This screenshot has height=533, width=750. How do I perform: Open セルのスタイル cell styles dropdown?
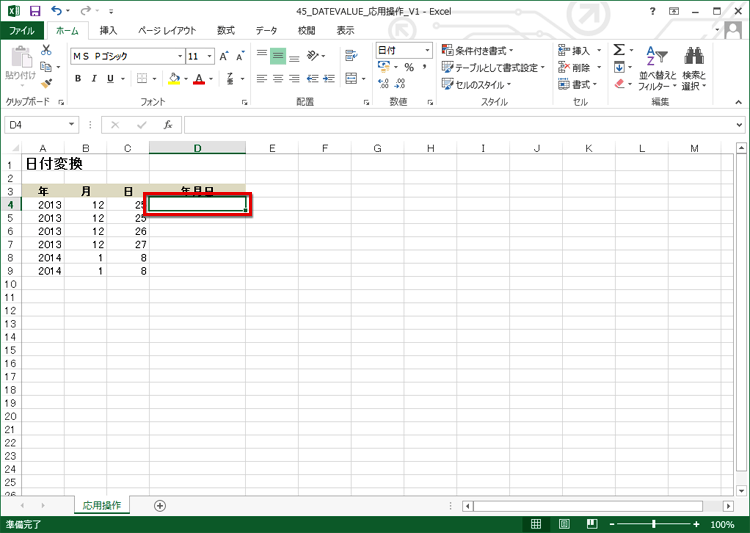click(476, 85)
